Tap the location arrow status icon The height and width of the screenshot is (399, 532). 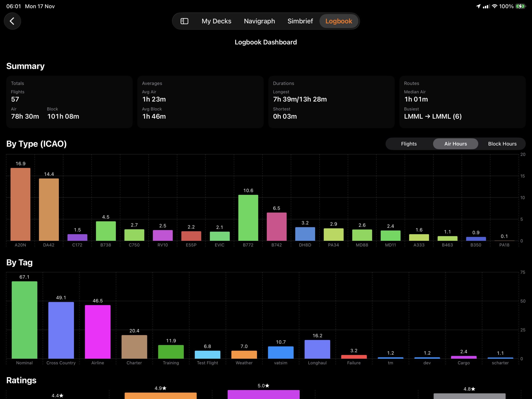coord(478,6)
